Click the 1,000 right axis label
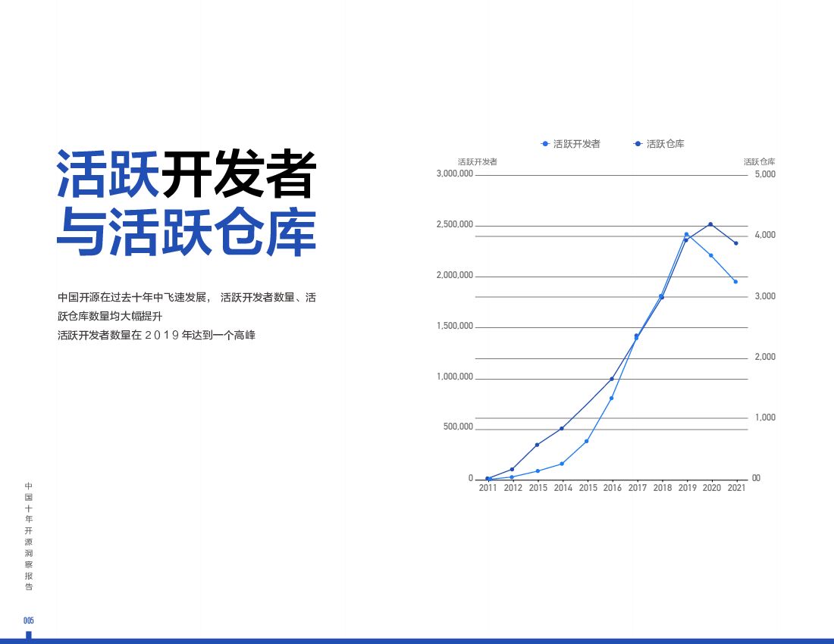 [765, 417]
